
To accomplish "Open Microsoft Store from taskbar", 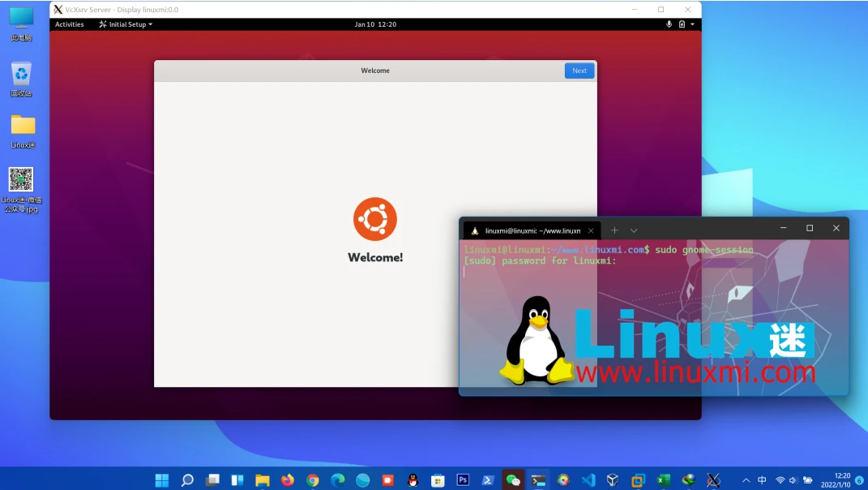I will [438, 480].
